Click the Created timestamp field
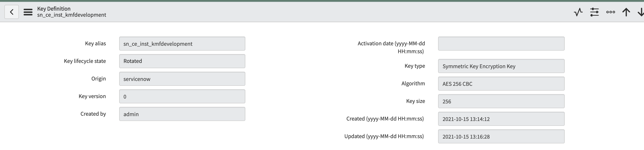Viewport: 644px width, 150px height. click(x=501, y=119)
